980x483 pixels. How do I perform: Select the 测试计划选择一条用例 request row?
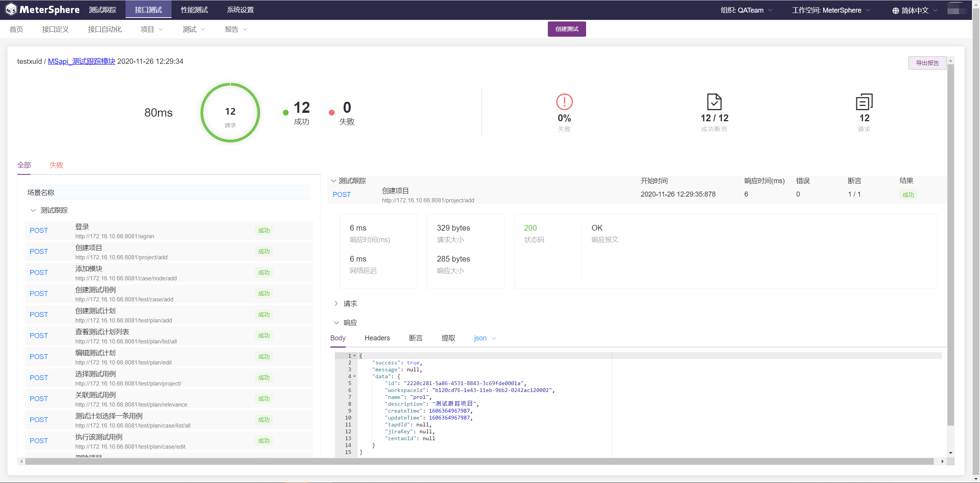click(169, 420)
